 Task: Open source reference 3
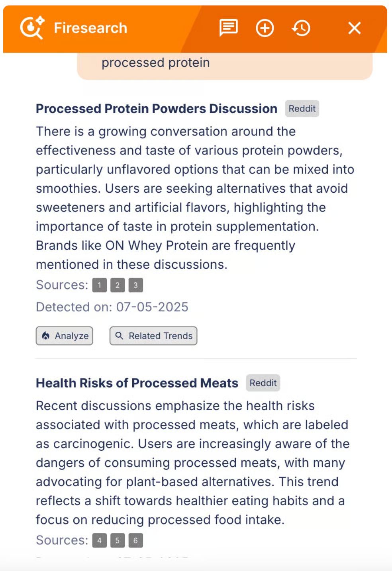tap(135, 285)
